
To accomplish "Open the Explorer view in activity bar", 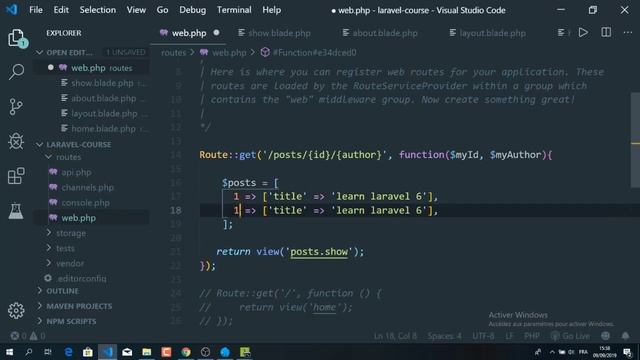I will (x=16, y=38).
